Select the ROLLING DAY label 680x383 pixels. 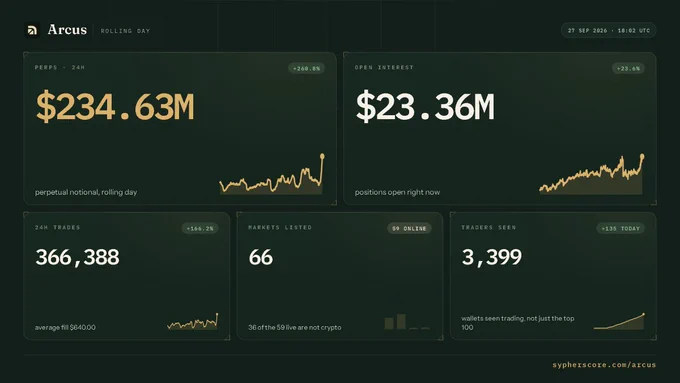[x=125, y=31]
